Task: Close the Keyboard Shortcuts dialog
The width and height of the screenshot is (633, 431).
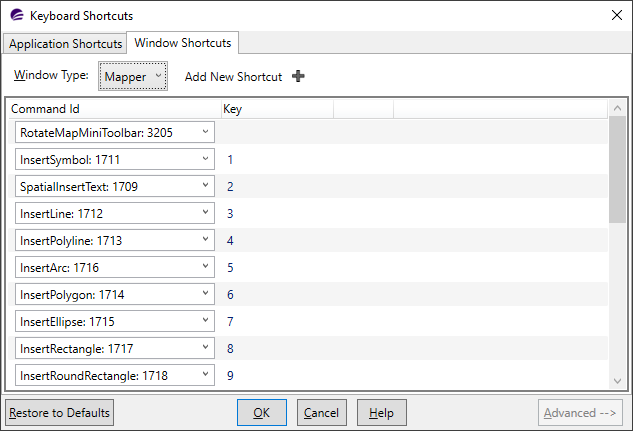Action: (x=613, y=16)
